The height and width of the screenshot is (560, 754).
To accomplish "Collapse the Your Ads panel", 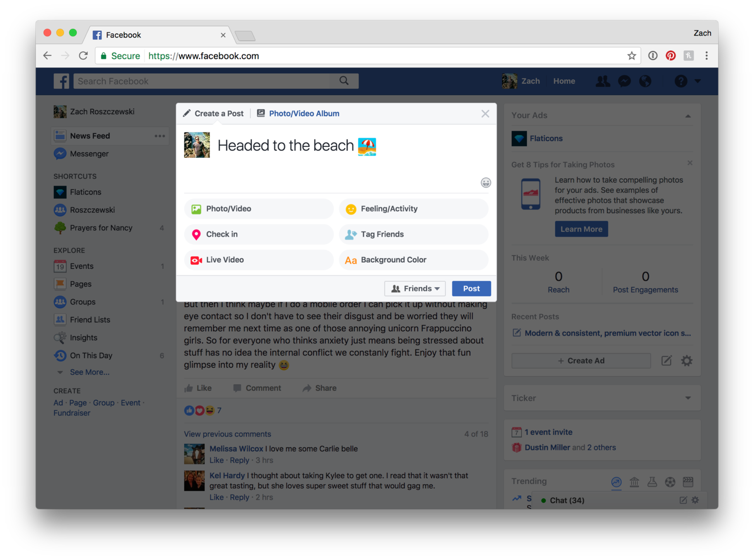I will tap(688, 116).
